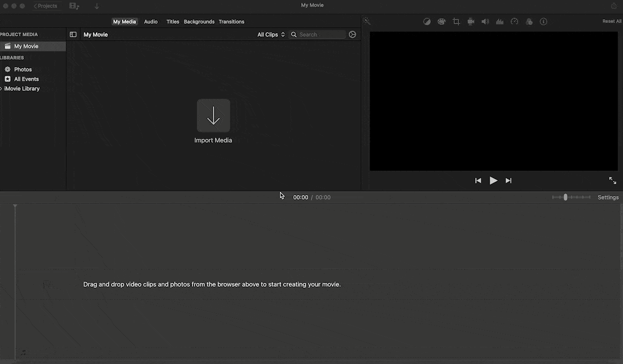
Task: Open the clip filter and audio effects
Action: (x=529, y=22)
